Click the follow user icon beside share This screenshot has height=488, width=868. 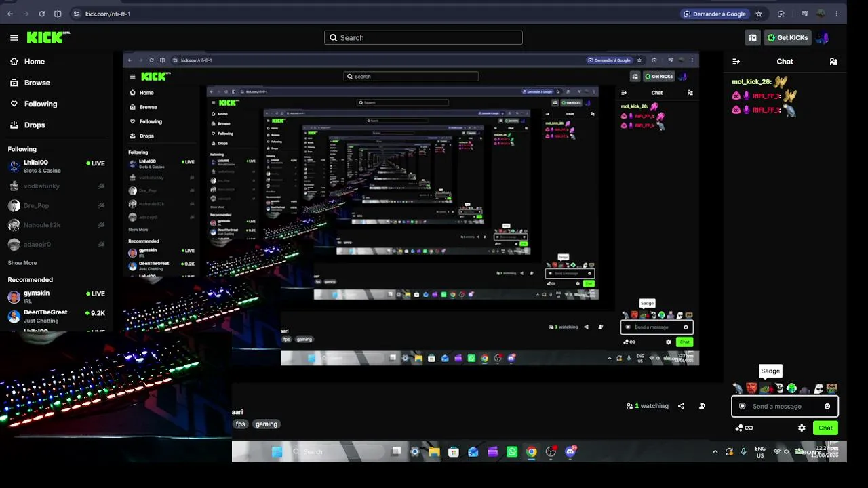702,406
